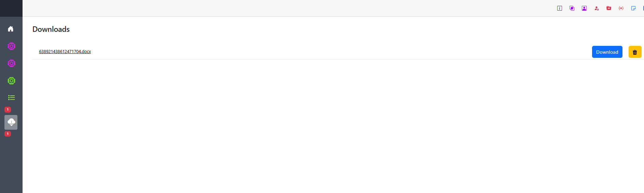The image size is (644, 193).
Task: Open the red user settings gear icon
Action: coord(597,8)
